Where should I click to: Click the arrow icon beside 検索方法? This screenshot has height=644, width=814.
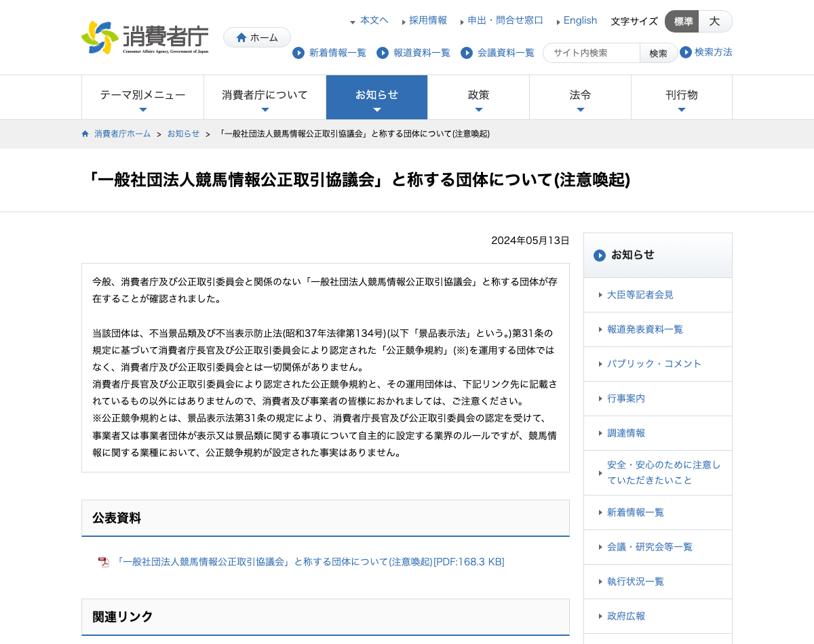[x=686, y=52]
